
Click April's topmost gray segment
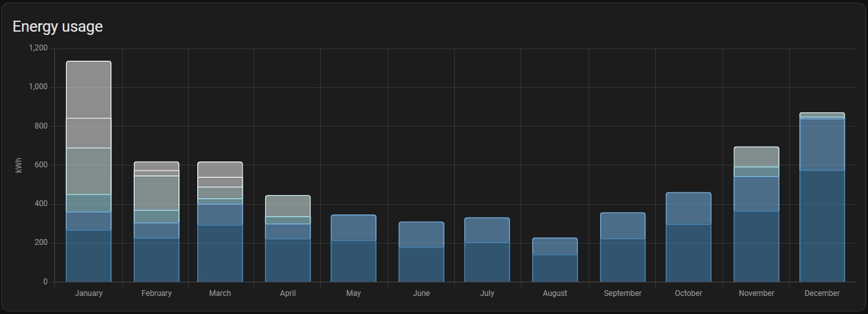pos(288,205)
